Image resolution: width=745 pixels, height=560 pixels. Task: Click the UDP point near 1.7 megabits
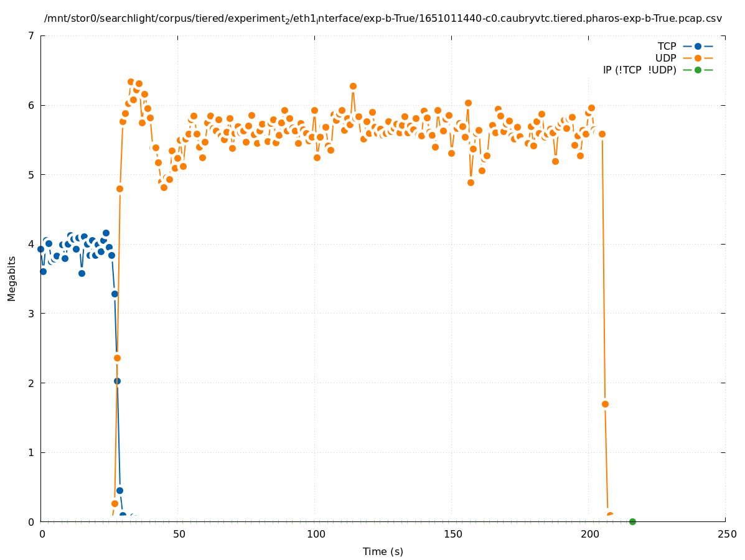point(605,404)
